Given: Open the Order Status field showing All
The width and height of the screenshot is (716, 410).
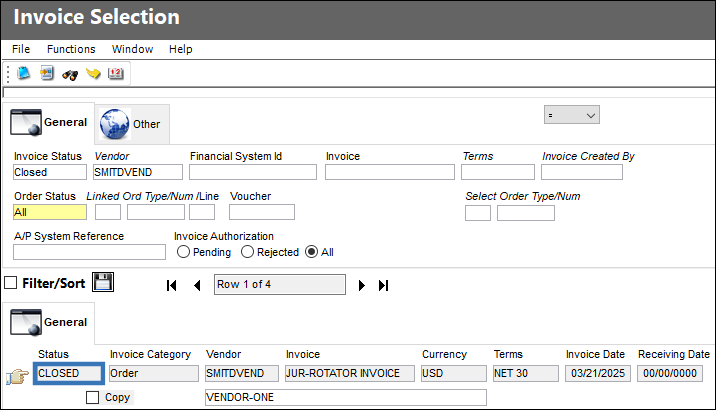Looking at the screenshot, I should 50,212.
